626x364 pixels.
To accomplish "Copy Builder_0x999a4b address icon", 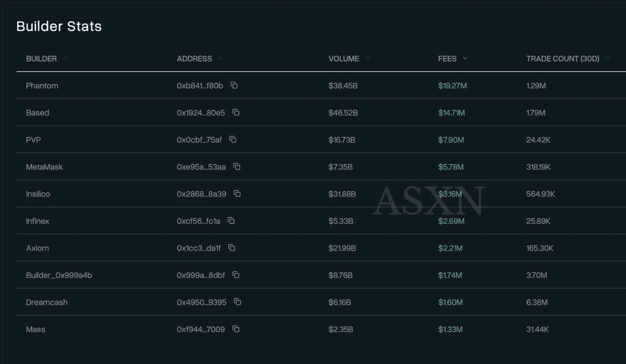I will click(x=236, y=275).
